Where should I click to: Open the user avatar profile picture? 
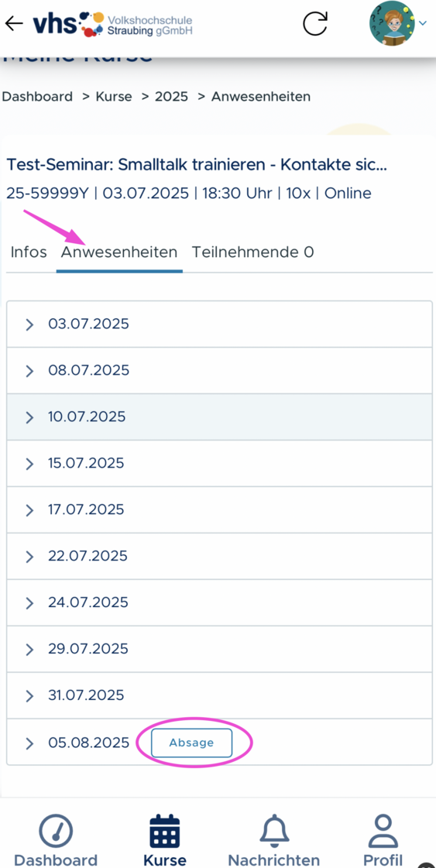coord(392,23)
